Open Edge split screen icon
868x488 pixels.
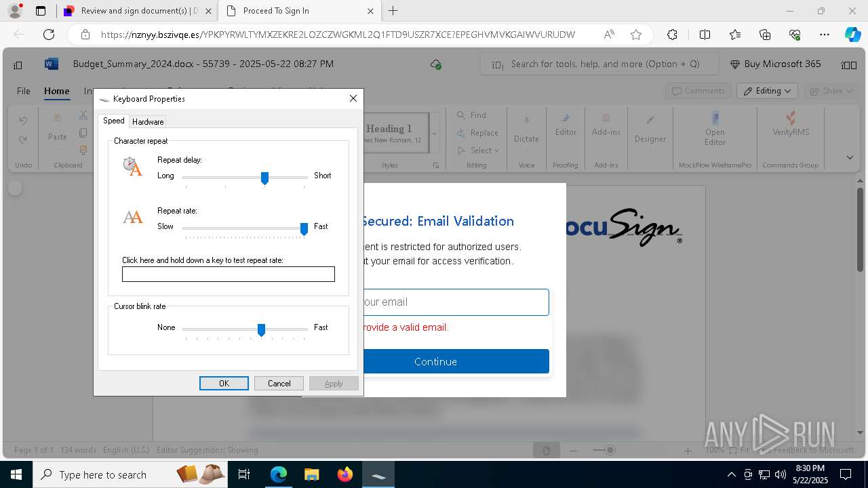705,35
